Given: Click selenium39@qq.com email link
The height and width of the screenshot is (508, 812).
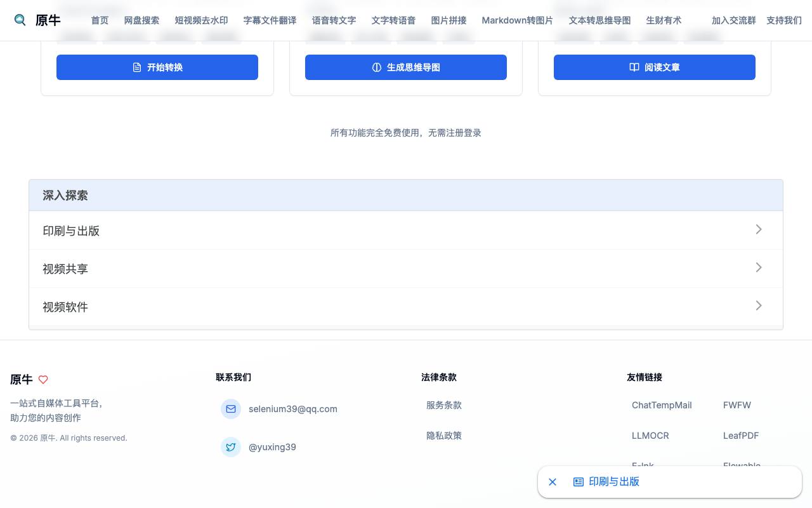Looking at the screenshot, I should pyautogui.click(x=293, y=409).
